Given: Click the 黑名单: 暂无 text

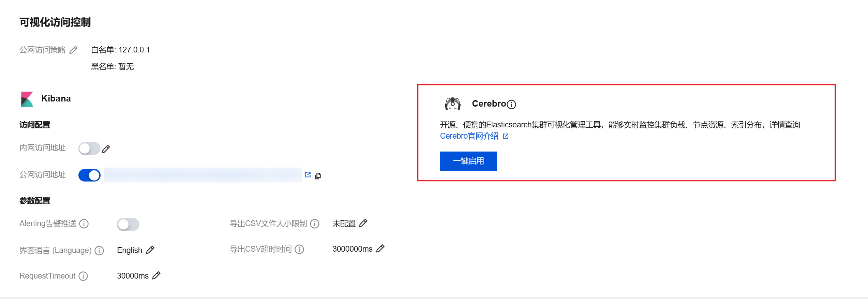Looking at the screenshot, I should pyautogui.click(x=112, y=66).
